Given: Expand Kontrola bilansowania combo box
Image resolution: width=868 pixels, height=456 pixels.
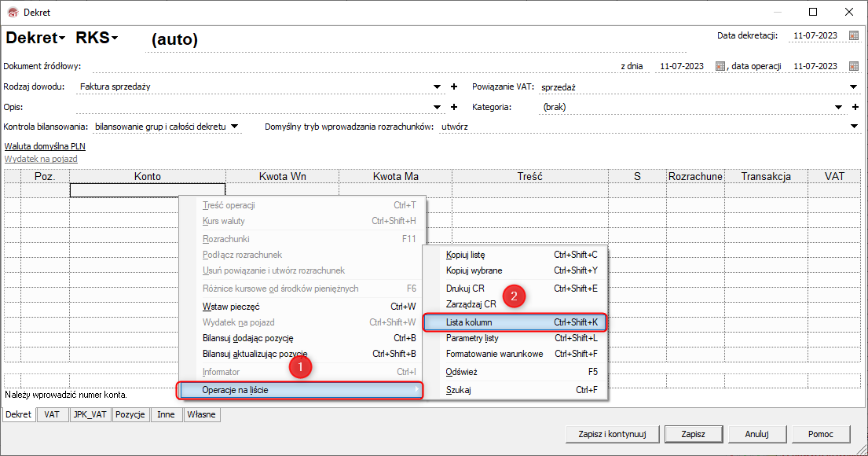Looking at the screenshot, I should coord(234,126).
